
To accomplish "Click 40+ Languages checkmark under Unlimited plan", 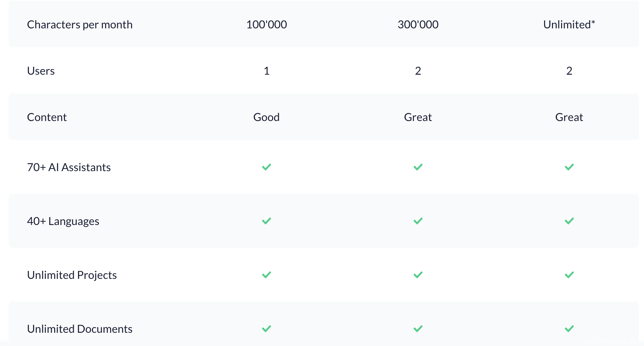I will [569, 221].
